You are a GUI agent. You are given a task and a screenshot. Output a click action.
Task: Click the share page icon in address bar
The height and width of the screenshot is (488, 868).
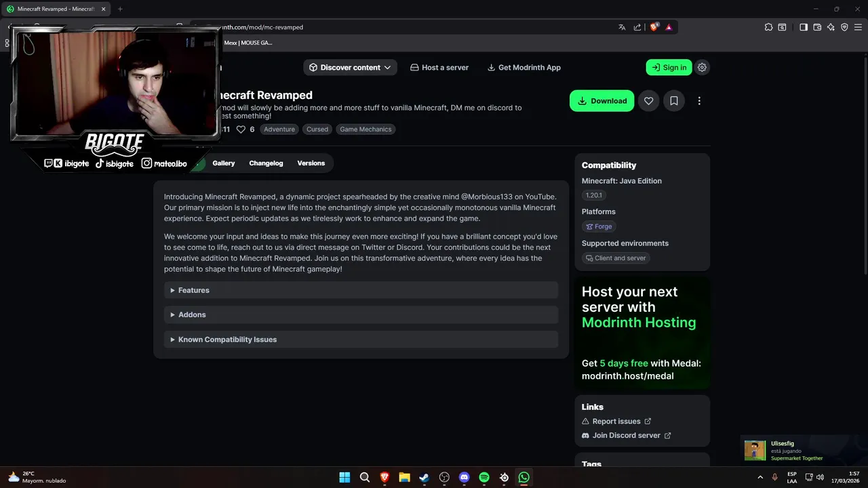(x=637, y=27)
